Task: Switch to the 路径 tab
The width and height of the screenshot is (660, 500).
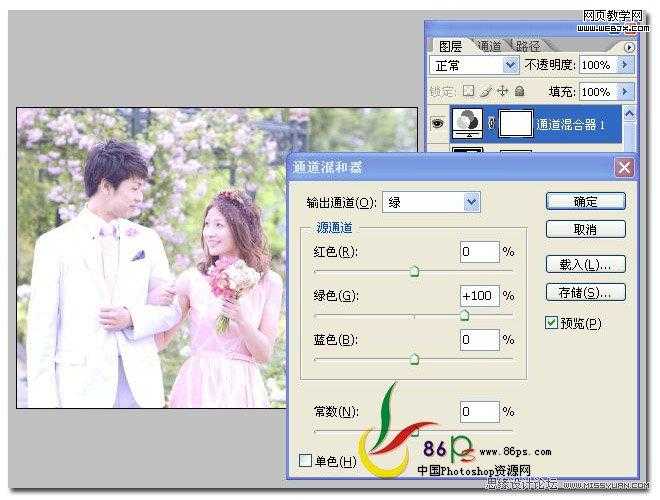Action: coord(528,46)
